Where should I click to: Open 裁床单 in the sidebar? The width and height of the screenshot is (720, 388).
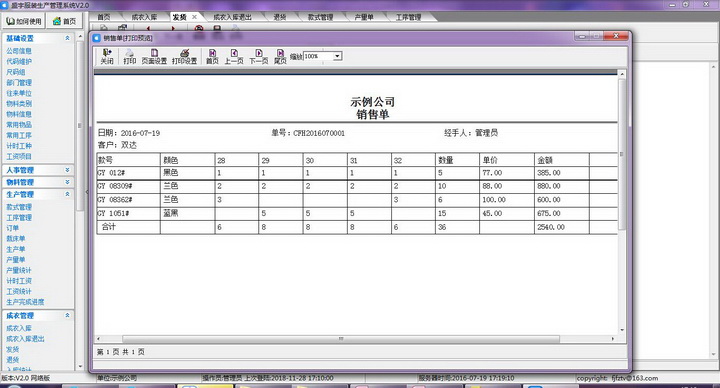[x=16, y=239]
